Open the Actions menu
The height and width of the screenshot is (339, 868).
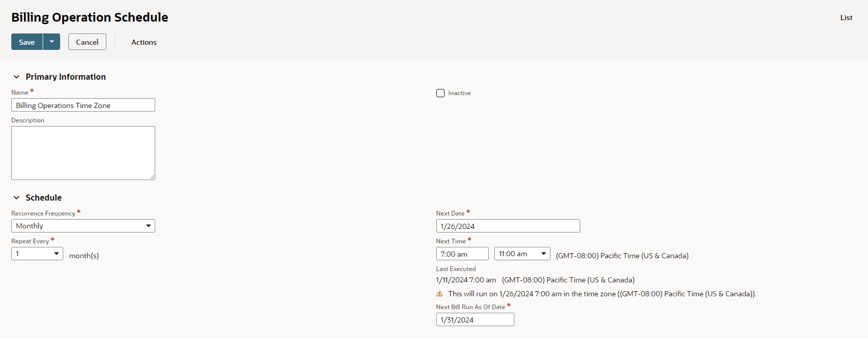tap(144, 42)
